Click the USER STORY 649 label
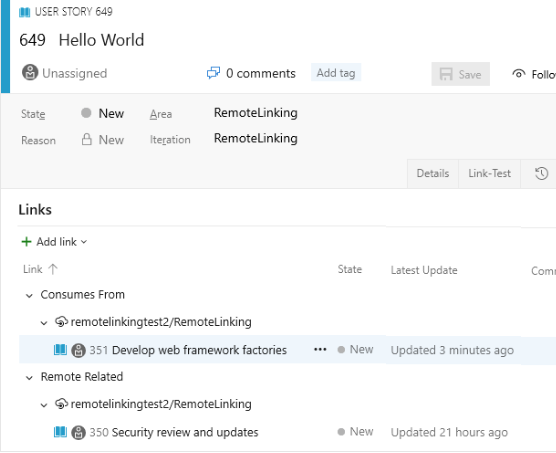The image size is (556, 453). [x=73, y=12]
